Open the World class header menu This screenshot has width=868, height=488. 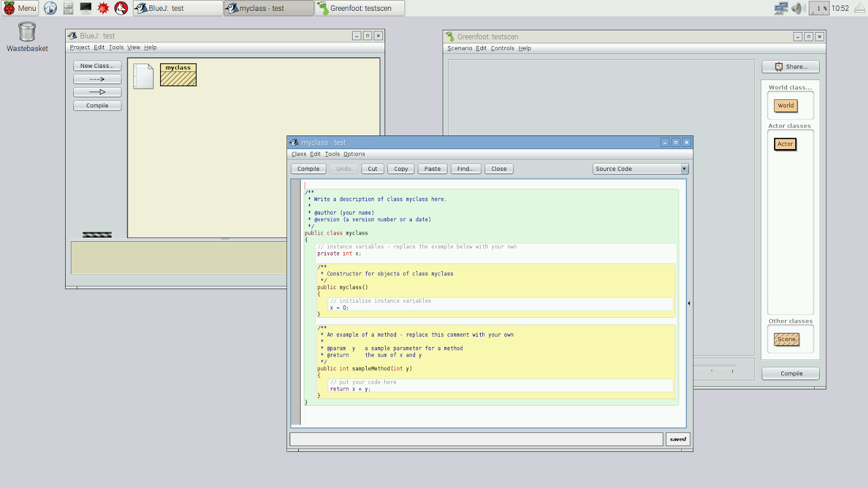pos(790,87)
